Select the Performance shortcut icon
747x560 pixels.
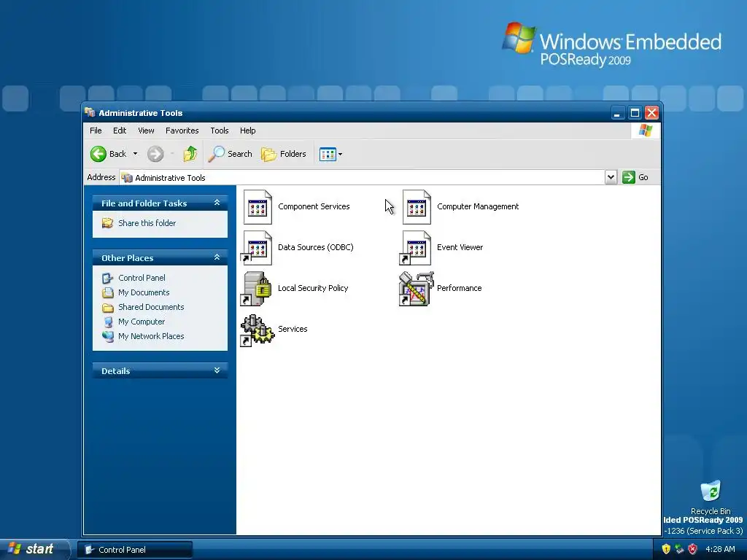[417, 289]
